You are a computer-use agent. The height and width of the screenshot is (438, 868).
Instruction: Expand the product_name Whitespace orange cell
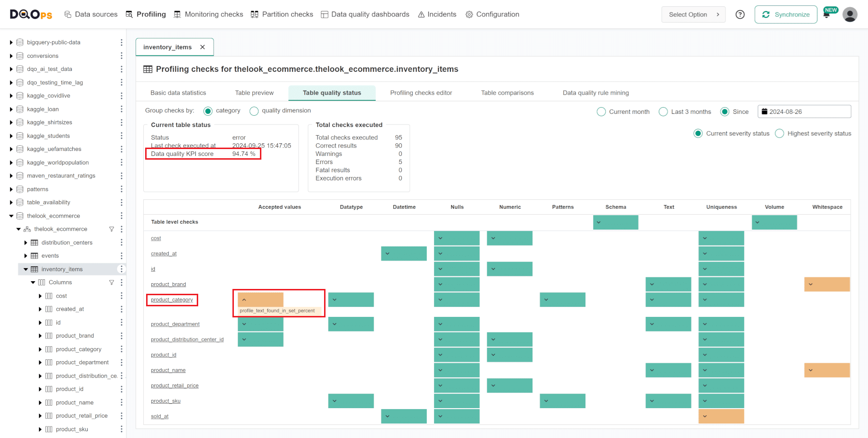[x=811, y=370]
